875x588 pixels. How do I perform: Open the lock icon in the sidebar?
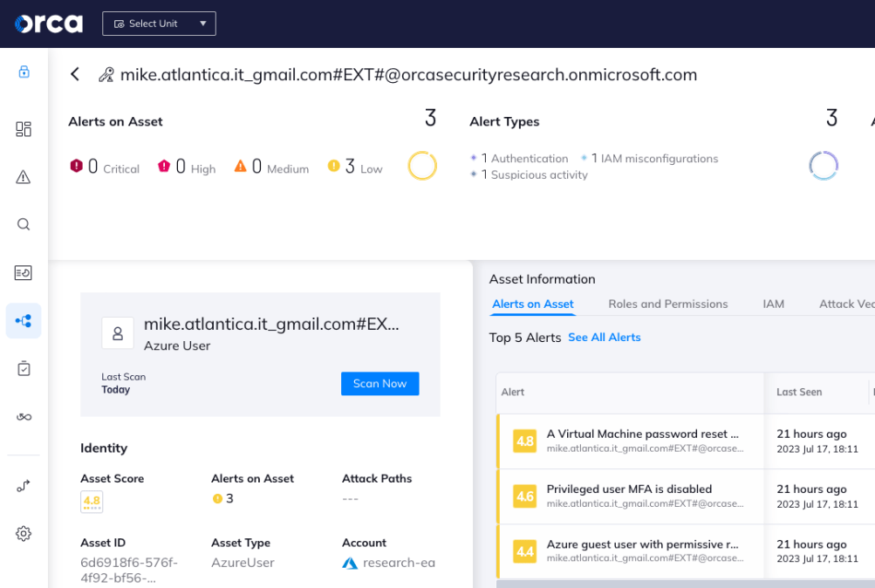24,72
